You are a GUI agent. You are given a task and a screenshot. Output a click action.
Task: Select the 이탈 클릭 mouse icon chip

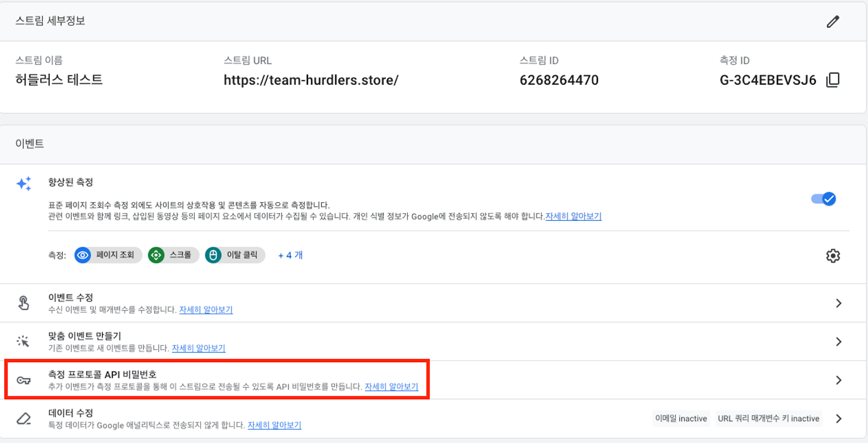pyautogui.click(x=235, y=255)
